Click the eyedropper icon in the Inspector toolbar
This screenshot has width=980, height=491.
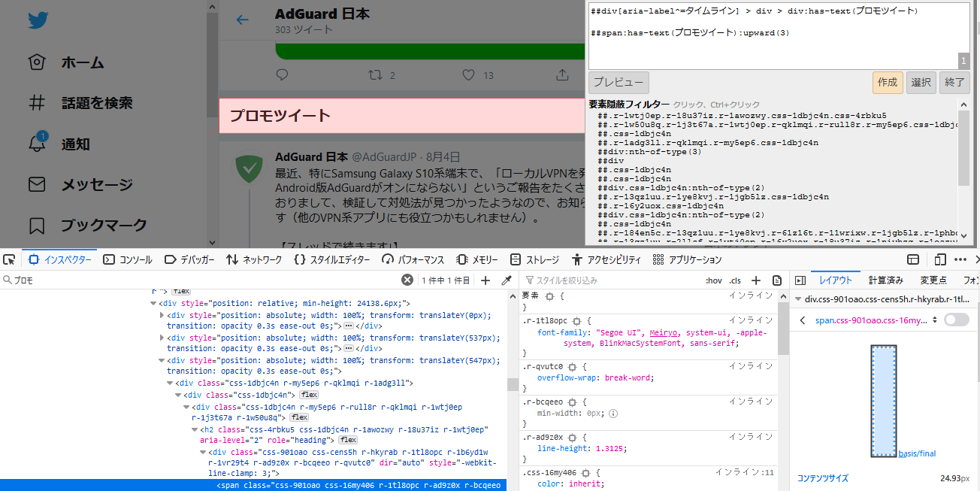(505, 279)
